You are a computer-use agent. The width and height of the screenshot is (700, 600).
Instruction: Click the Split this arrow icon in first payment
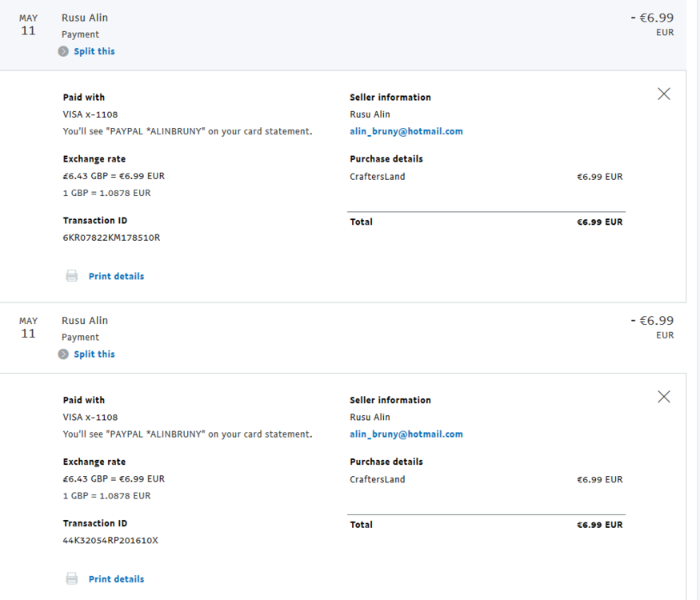pos(63,51)
